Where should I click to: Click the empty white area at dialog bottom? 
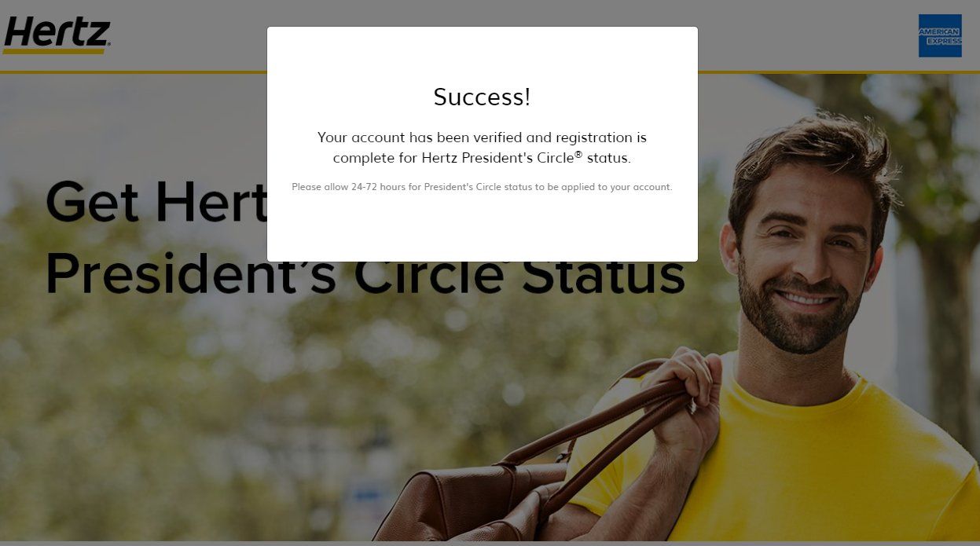[x=482, y=229]
